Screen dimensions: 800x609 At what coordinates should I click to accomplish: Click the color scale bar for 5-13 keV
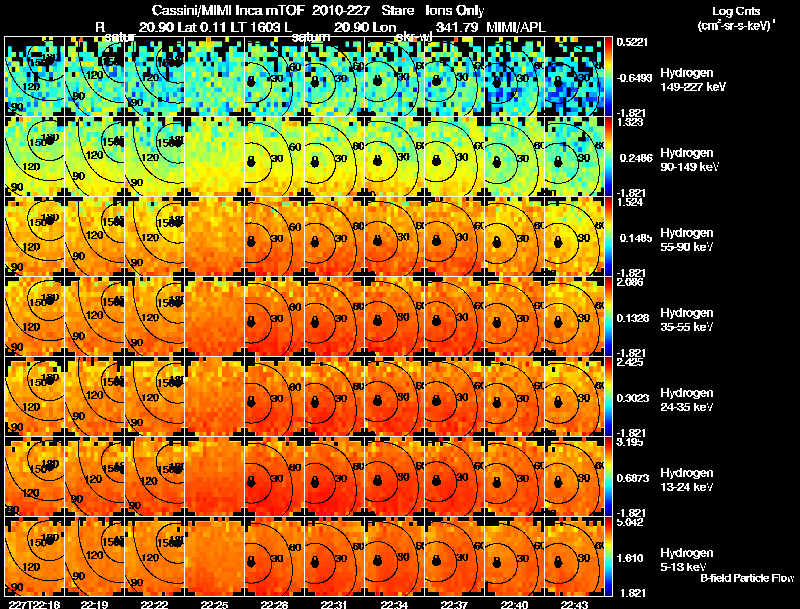608,557
